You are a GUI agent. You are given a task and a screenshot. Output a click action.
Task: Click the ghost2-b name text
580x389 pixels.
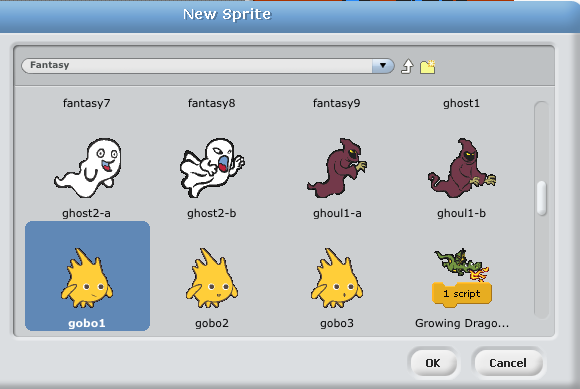(x=212, y=213)
